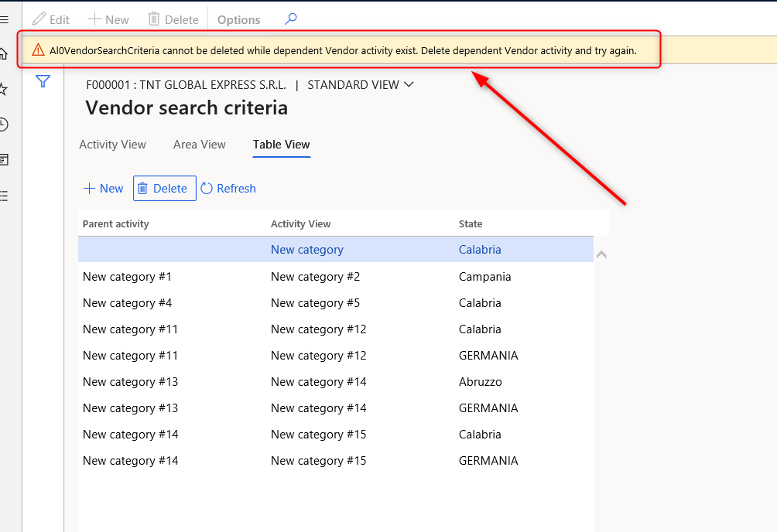The width and height of the screenshot is (777, 532).
Task: Show the filter pane funnel icon
Action: pyautogui.click(x=43, y=81)
